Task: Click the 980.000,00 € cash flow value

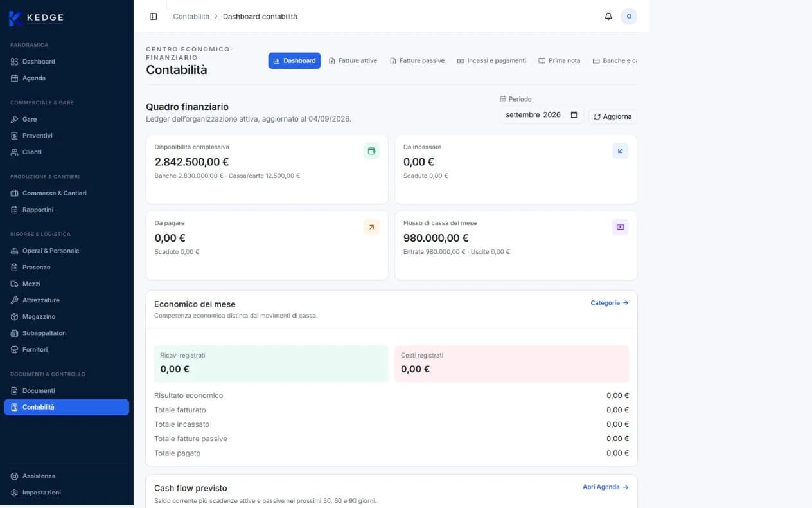Action: pos(436,238)
